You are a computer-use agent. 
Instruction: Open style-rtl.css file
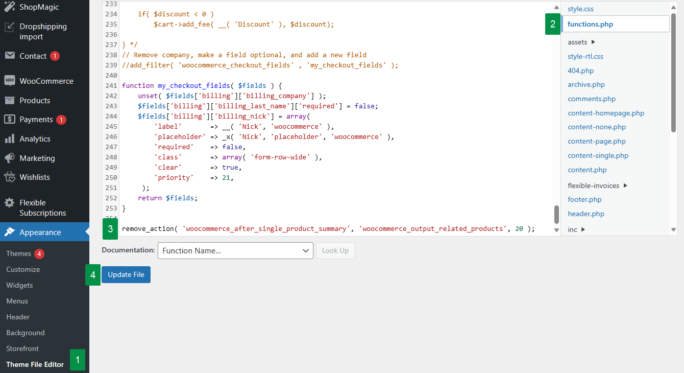585,56
